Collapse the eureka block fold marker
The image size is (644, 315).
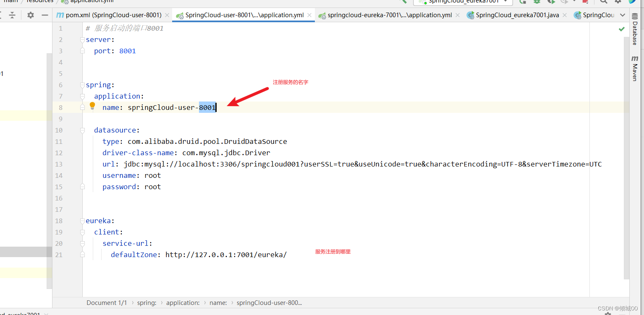coord(82,221)
